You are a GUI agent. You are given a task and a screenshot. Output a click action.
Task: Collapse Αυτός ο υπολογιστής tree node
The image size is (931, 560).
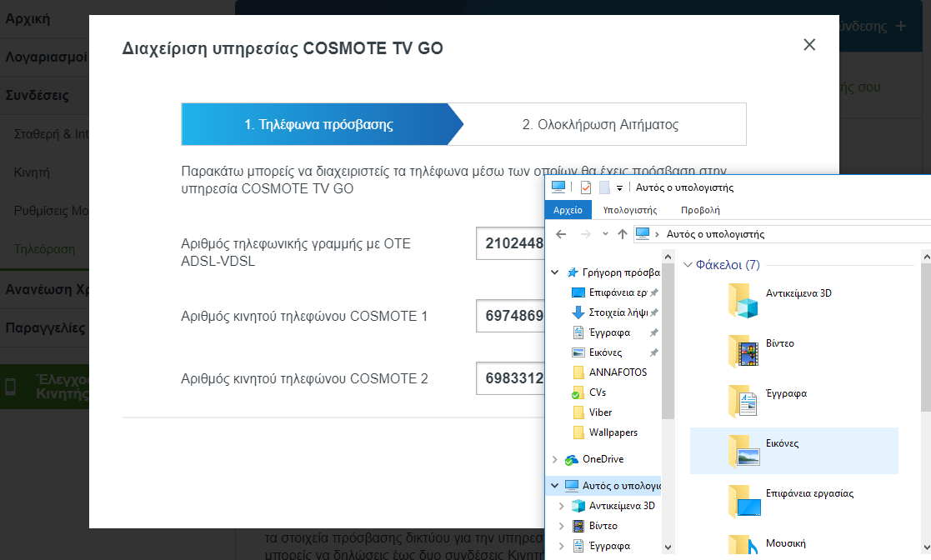click(x=554, y=485)
